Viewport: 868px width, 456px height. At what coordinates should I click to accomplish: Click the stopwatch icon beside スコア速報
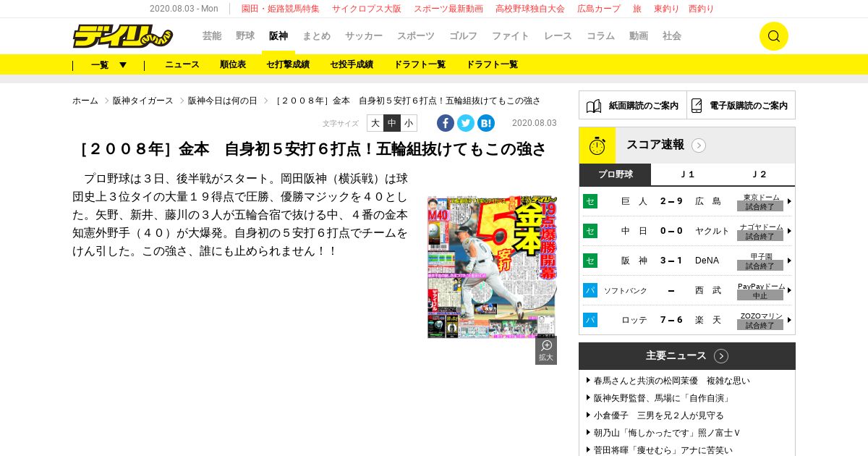597,145
